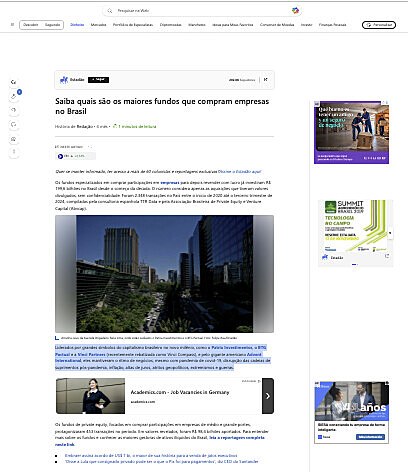This screenshot has width=408, height=472.
Task: Click the share icon in the side rail
Action: click(13, 139)
